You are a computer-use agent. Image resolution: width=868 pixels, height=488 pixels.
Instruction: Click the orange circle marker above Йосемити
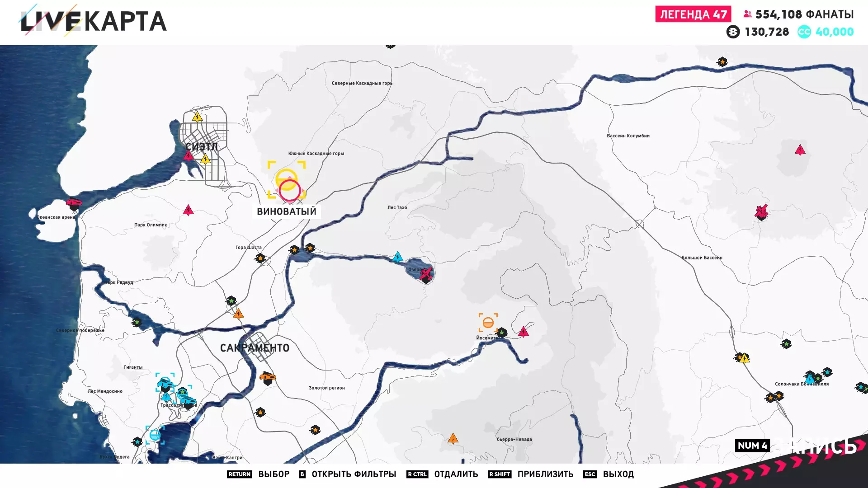pos(488,323)
